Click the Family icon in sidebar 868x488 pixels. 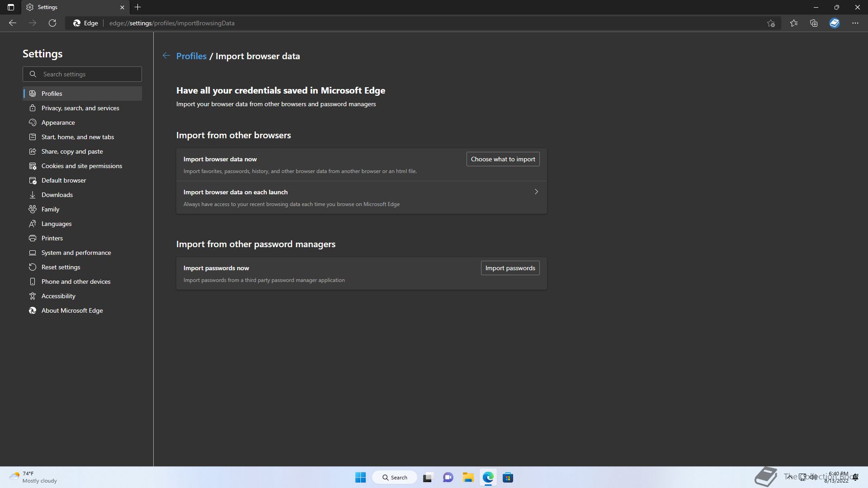pos(33,209)
